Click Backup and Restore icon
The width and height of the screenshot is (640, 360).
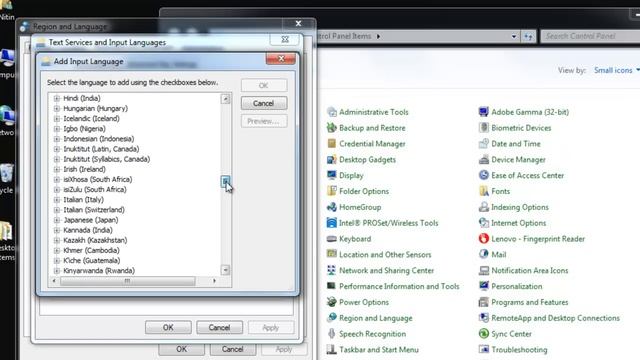point(331,128)
